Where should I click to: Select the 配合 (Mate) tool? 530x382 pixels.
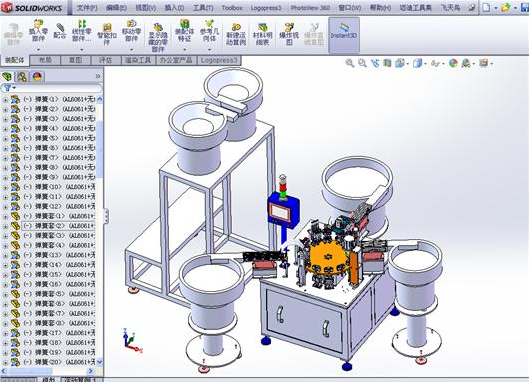click(x=59, y=30)
